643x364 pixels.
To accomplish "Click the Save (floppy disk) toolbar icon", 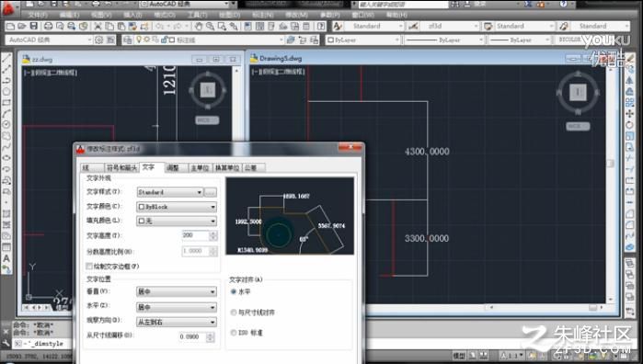I will point(34,27).
